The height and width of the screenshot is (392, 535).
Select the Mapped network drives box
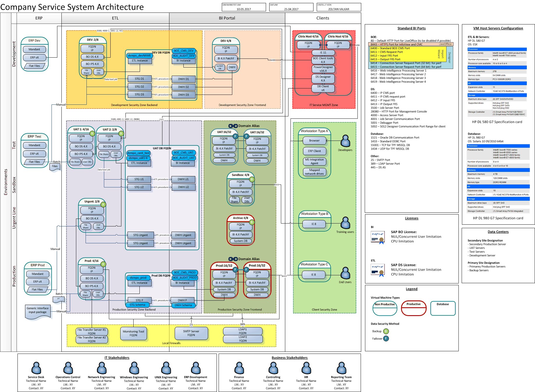[314, 172]
